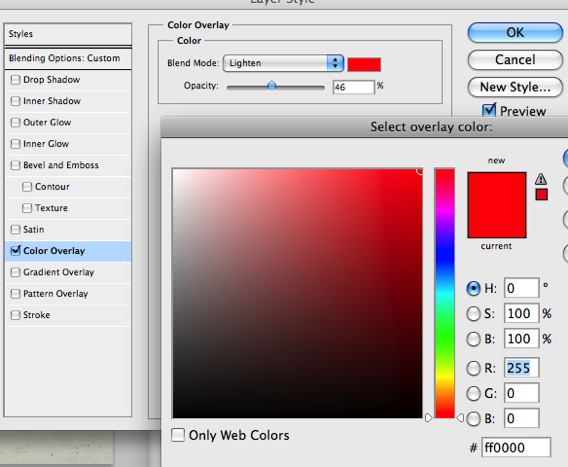Select the R: red radio button

[x=473, y=368]
